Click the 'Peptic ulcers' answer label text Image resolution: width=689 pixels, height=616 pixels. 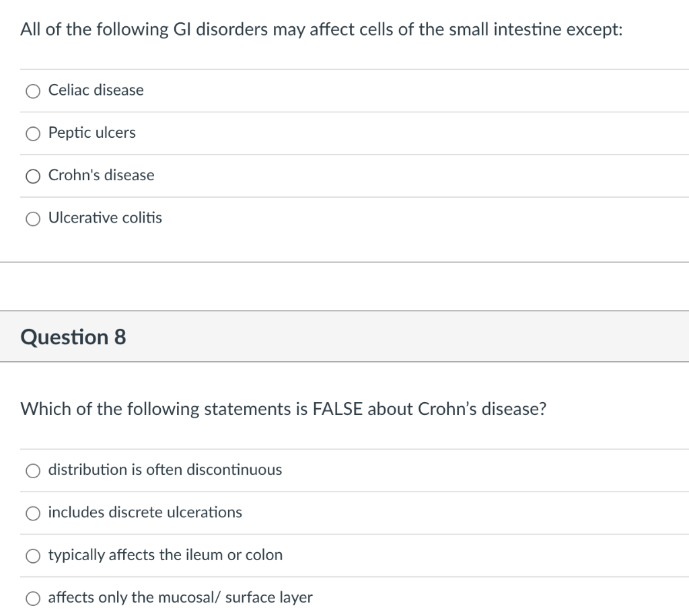point(92,132)
